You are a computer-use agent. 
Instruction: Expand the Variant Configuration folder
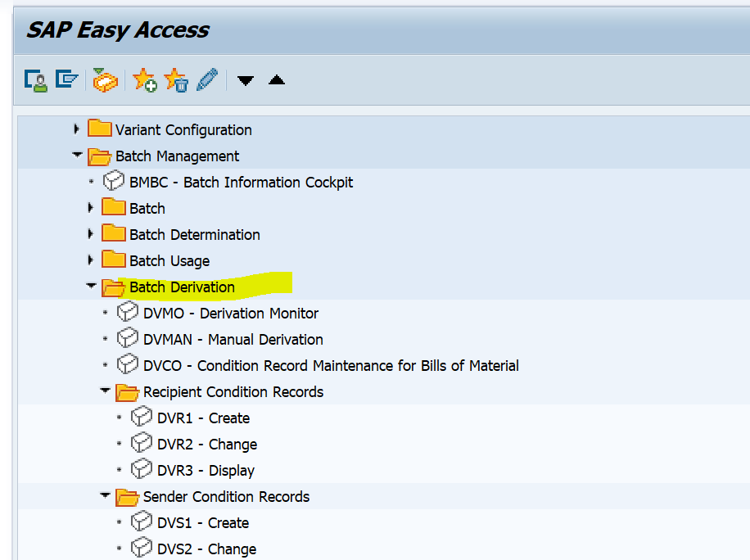point(76,129)
